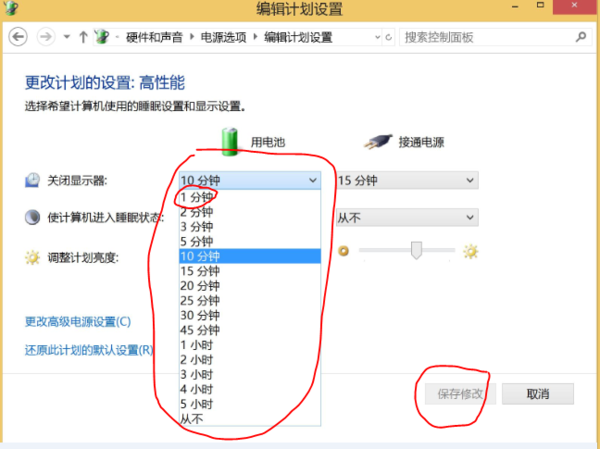Click the plan brightness slider thumb

416,250
